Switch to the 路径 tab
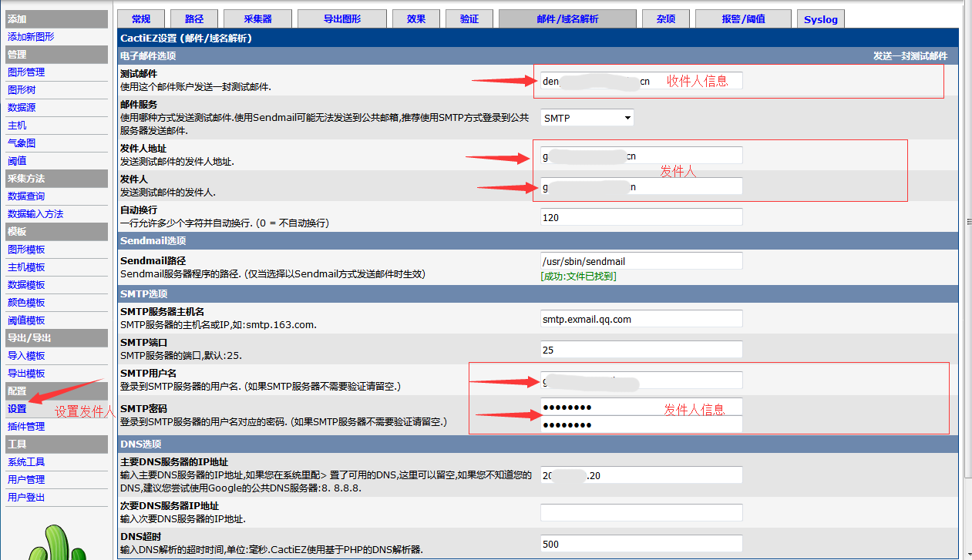972x560 pixels. tap(194, 19)
